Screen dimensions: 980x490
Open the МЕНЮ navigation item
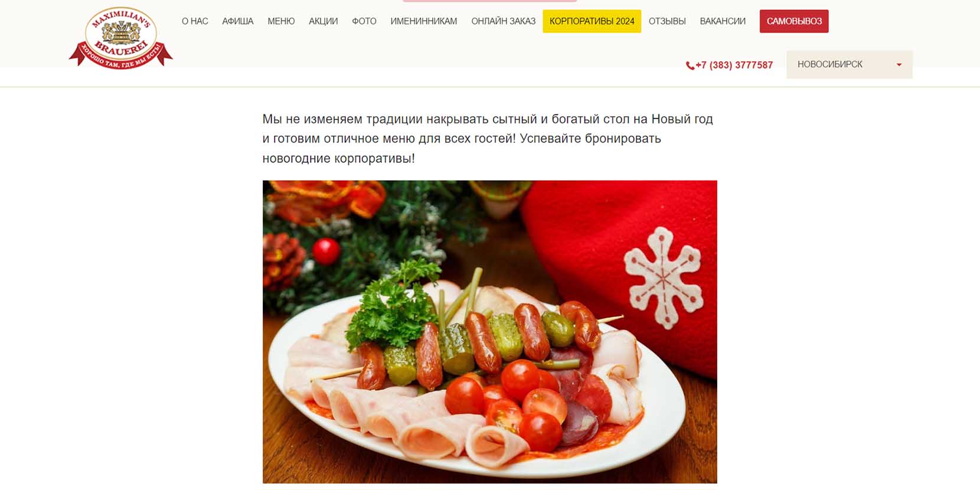pyautogui.click(x=281, y=21)
